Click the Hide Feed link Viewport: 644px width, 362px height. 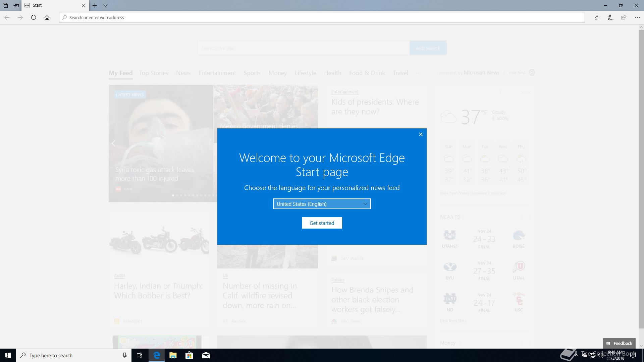(x=517, y=73)
